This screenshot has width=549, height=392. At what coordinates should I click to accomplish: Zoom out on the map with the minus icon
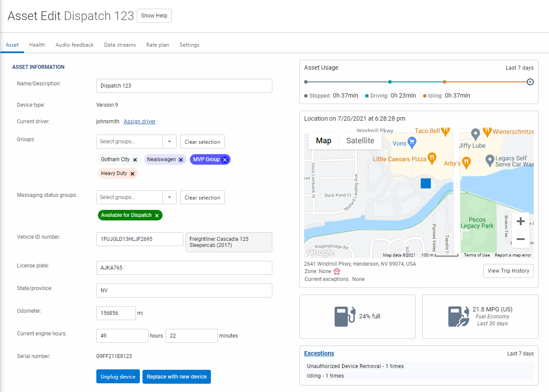(521, 239)
